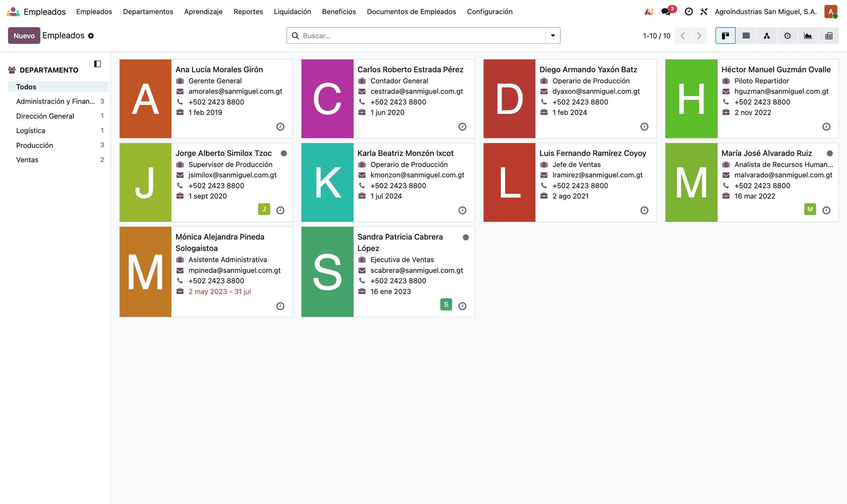This screenshot has width=847, height=504.
Task: Click presence status dot on Jorge Alberto Similox
Action: [x=284, y=153]
